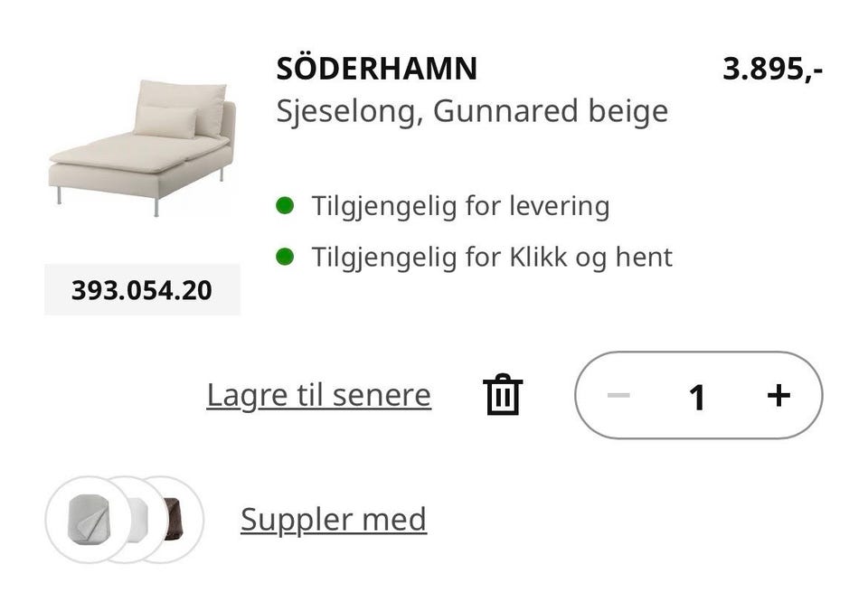868x611 pixels.
Task: Click the article number 393.054.20
Action: coord(142,290)
